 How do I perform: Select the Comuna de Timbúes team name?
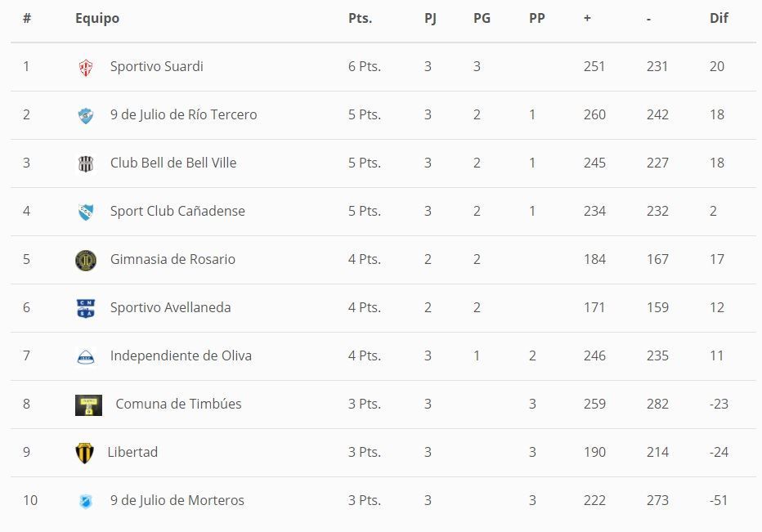coord(178,404)
